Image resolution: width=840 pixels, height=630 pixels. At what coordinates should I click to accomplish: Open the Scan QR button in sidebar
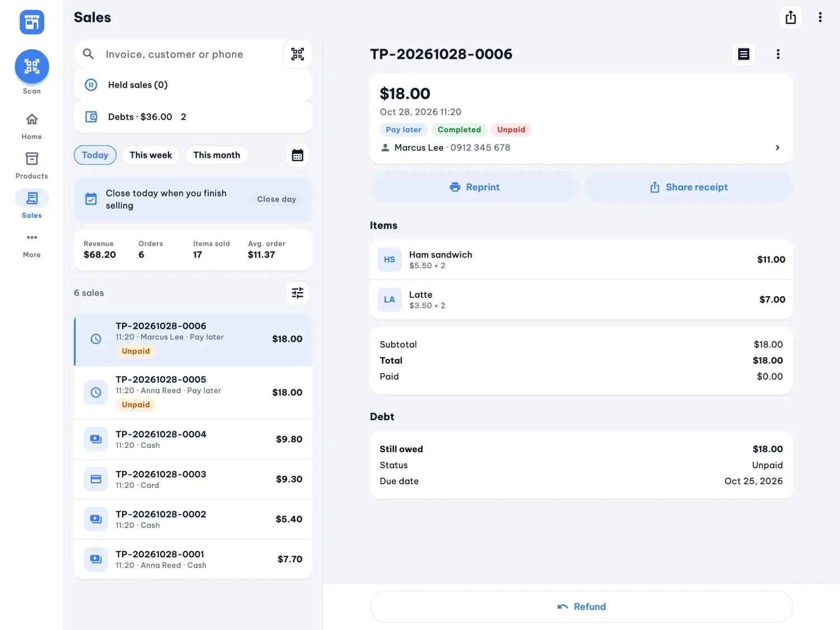(x=32, y=67)
